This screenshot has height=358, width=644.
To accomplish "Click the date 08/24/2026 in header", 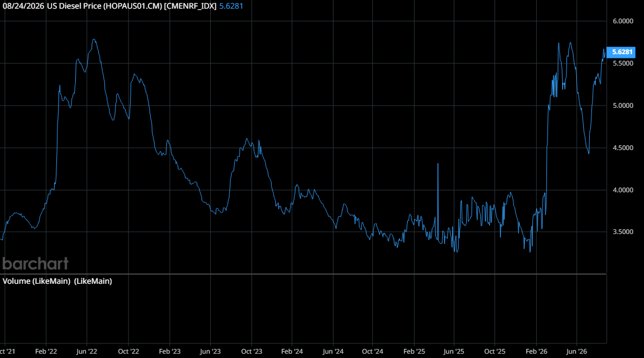I will [x=23, y=6].
